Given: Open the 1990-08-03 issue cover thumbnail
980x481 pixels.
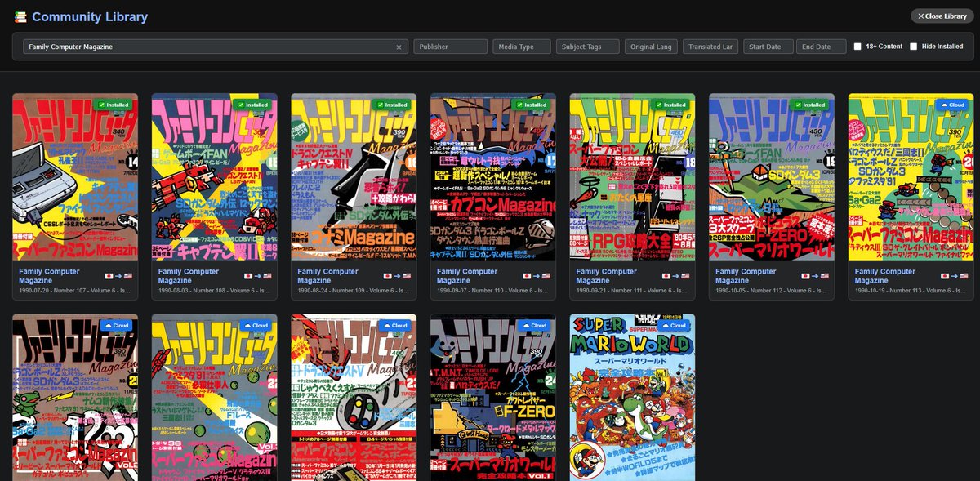Looking at the screenshot, I should click(215, 176).
